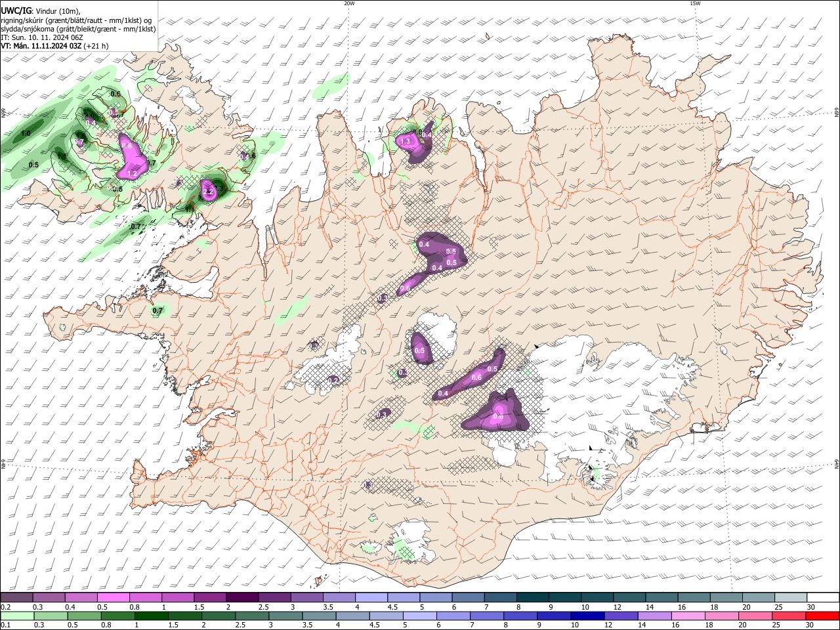Choose the snow legend swatch between 3 and 3.5

tap(306, 598)
